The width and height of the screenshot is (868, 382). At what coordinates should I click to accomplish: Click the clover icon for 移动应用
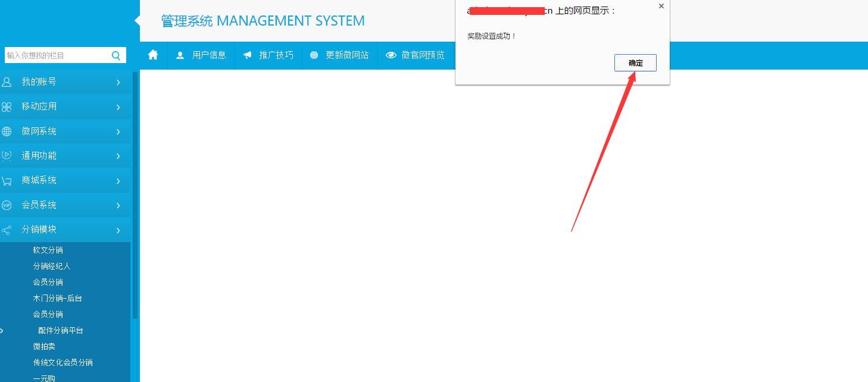tap(7, 107)
